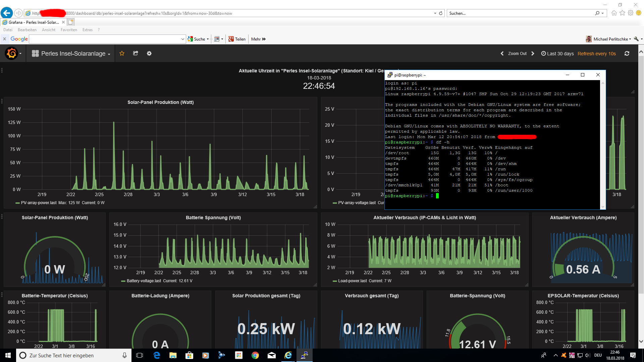Click the Grafana logo menu icon
The height and width of the screenshot is (362, 644).
click(12, 54)
